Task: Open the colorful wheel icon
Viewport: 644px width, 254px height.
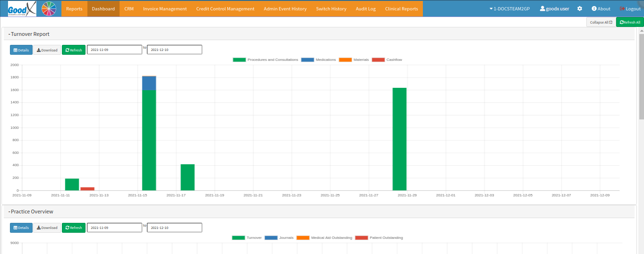Action: [x=49, y=9]
